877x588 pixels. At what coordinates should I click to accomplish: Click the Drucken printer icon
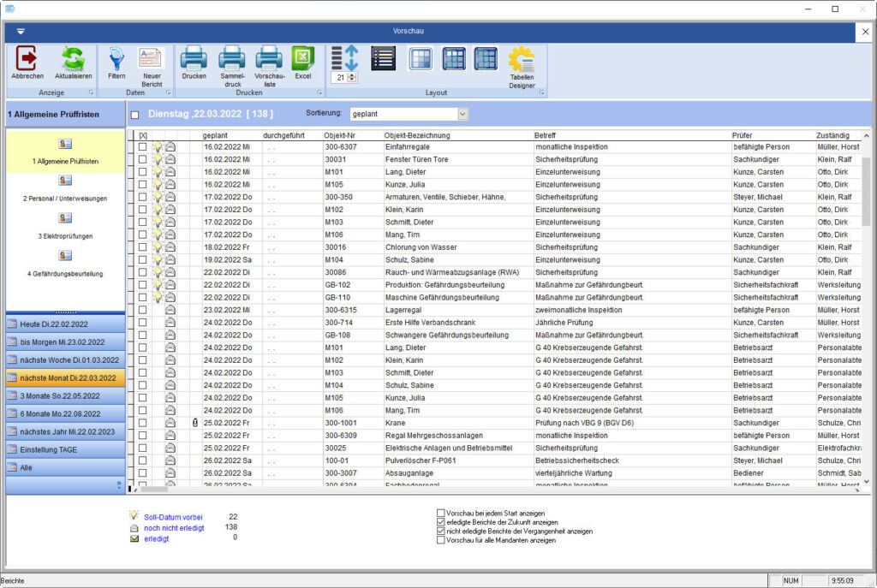194,62
